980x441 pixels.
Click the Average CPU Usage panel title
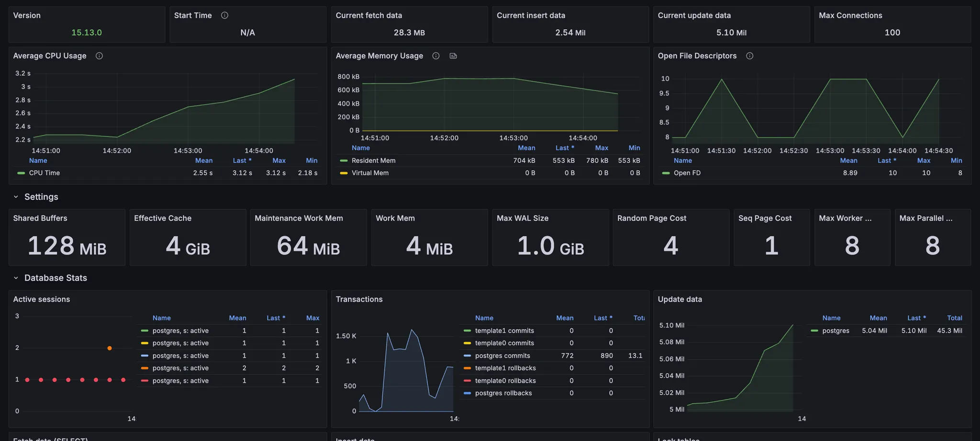50,56
